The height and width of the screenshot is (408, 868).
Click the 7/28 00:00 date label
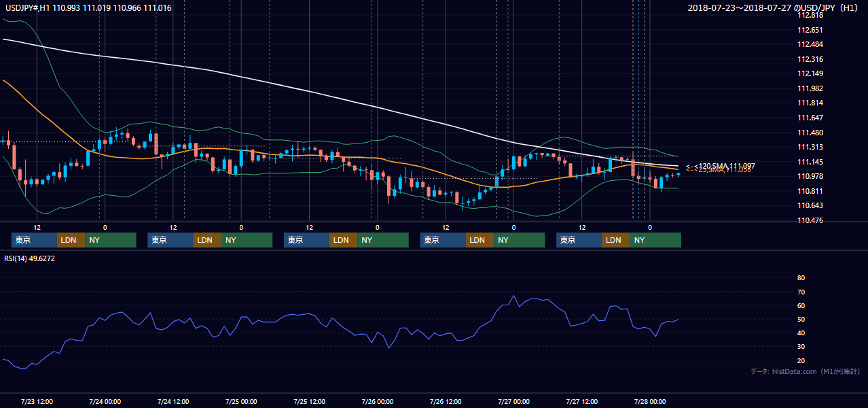coord(649,401)
